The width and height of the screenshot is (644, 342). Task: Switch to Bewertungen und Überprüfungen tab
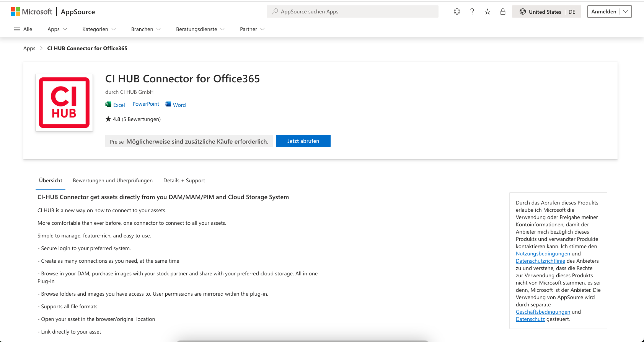(x=113, y=180)
